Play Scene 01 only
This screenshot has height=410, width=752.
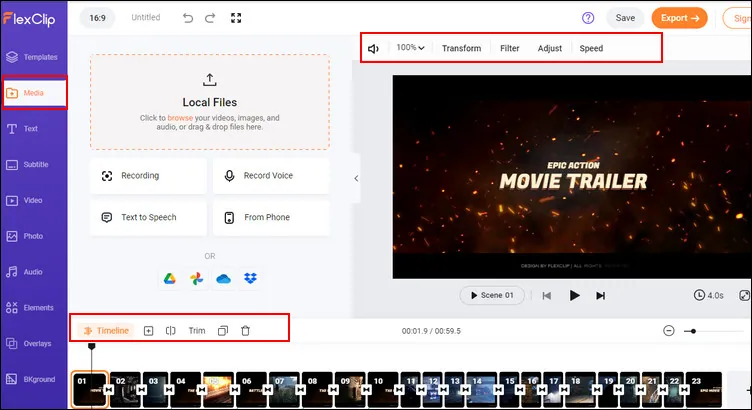(x=492, y=295)
